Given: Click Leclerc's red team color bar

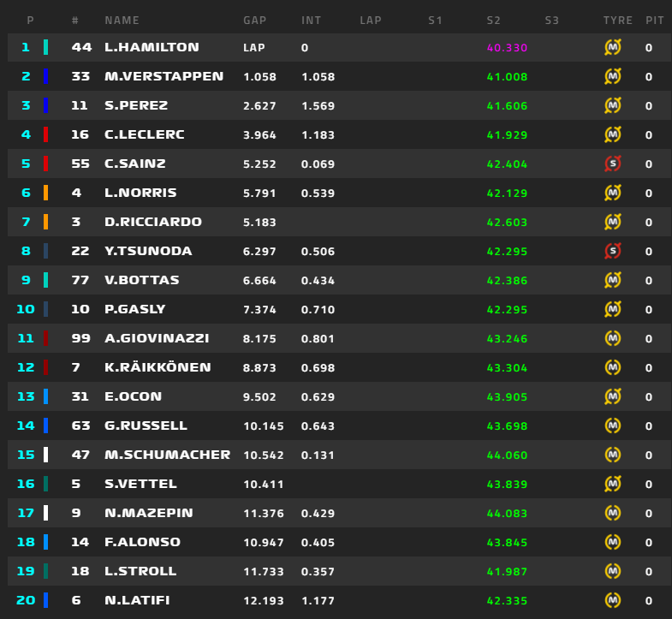Looking at the screenshot, I should tap(45, 135).
